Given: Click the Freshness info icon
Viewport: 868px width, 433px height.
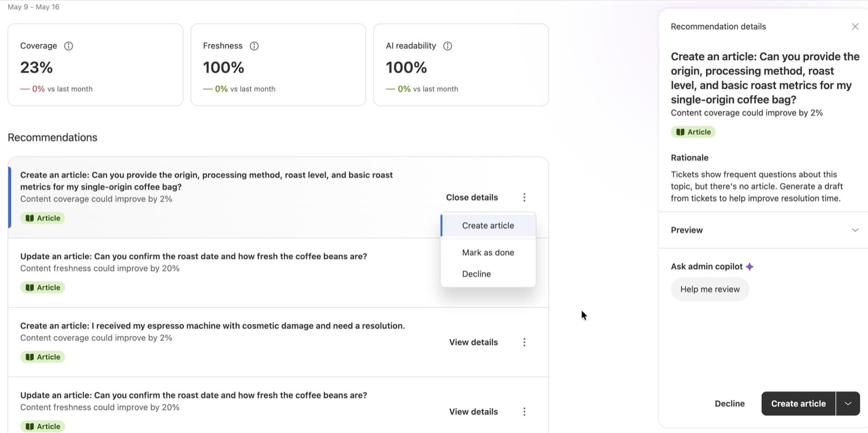Looking at the screenshot, I should tap(254, 46).
